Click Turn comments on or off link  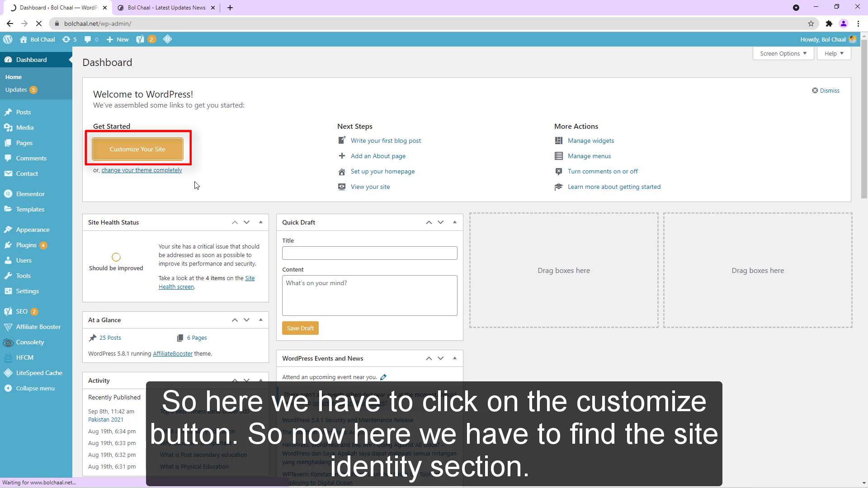(x=603, y=171)
